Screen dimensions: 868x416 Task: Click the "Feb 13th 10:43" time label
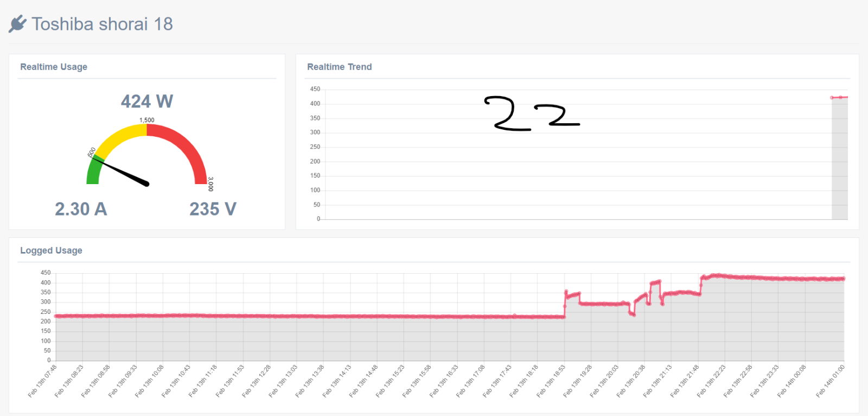coord(176,381)
